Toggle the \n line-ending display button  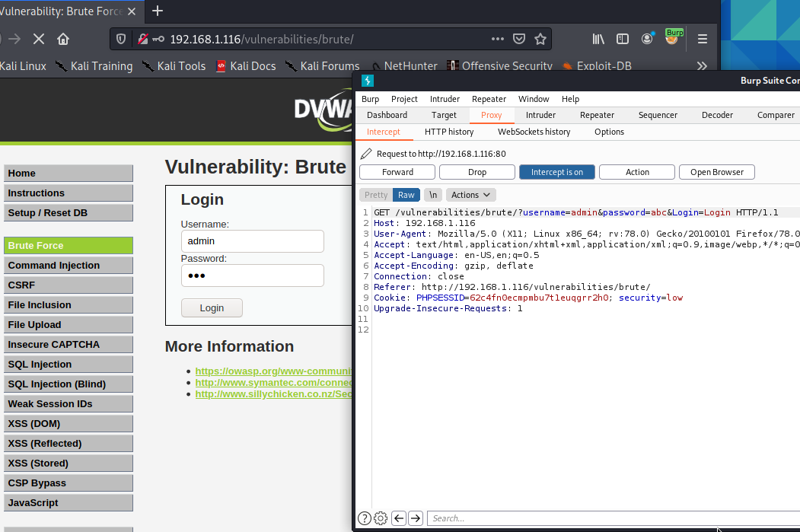432,194
